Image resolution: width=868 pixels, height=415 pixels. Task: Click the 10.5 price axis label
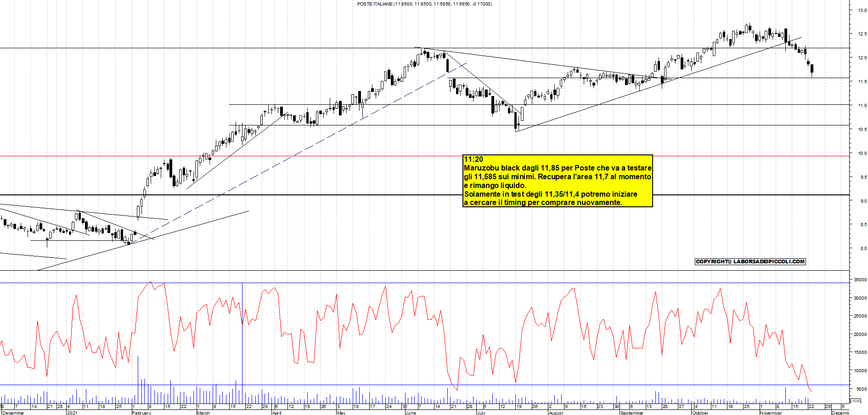click(x=862, y=130)
